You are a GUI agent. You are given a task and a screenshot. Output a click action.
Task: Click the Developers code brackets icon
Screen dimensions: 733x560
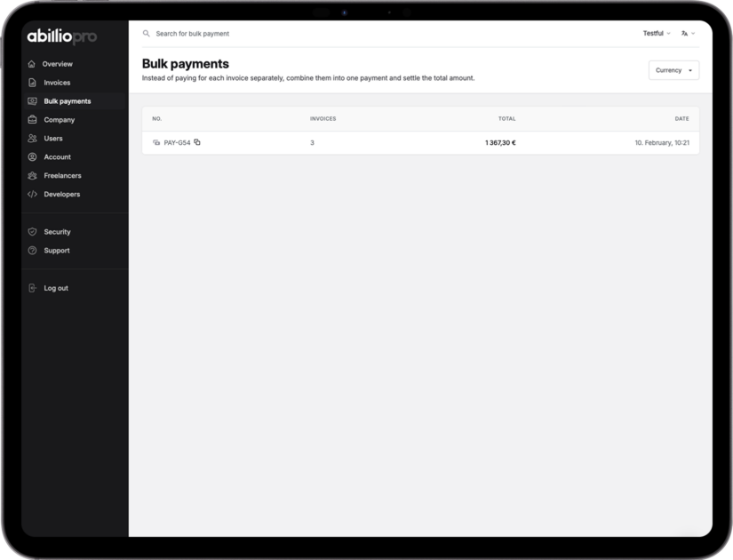[32, 194]
